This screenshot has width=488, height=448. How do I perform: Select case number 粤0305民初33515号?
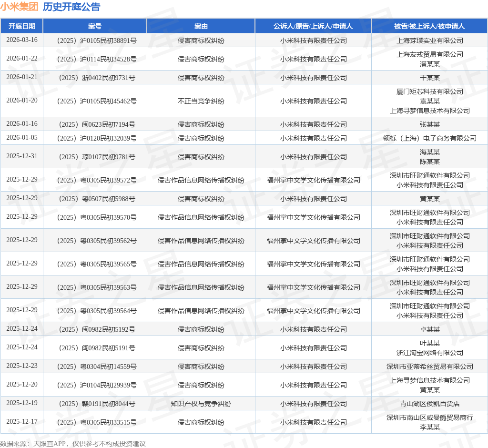click(97, 422)
